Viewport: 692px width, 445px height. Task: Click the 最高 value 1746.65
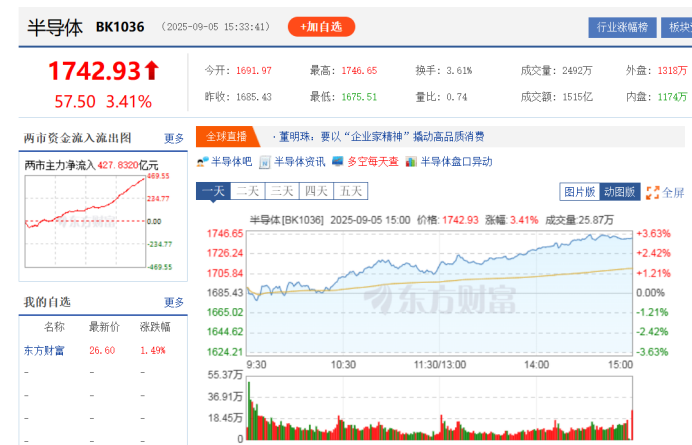(359, 71)
